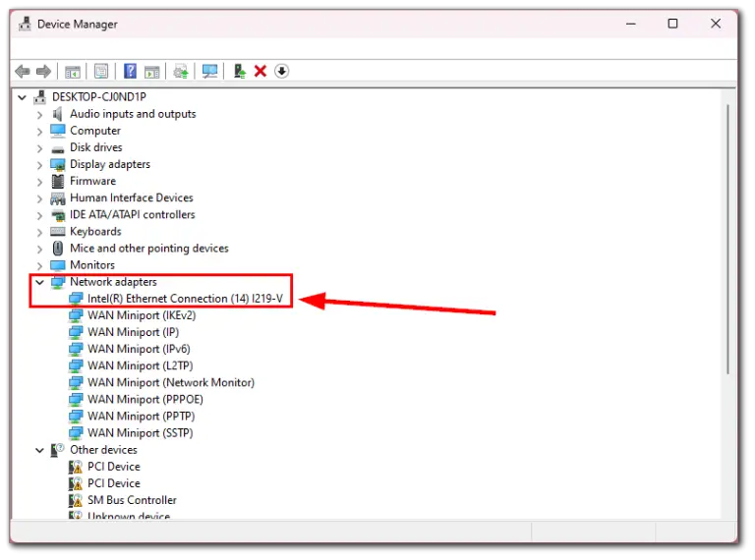The height and width of the screenshot is (560, 755).
Task: Toggle the Show/Hide Console Tree toolbar icon
Action: click(73, 72)
